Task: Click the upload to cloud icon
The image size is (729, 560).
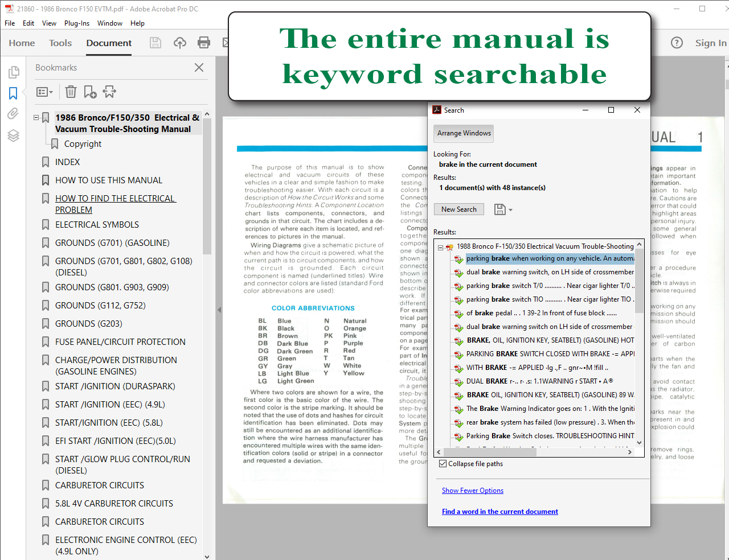Action: coord(180,43)
